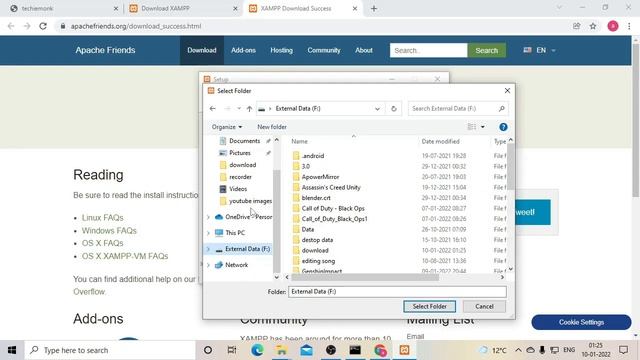
Task: Open Mail app from taskbar
Action: pyautogui.click(x=307, y=350)
